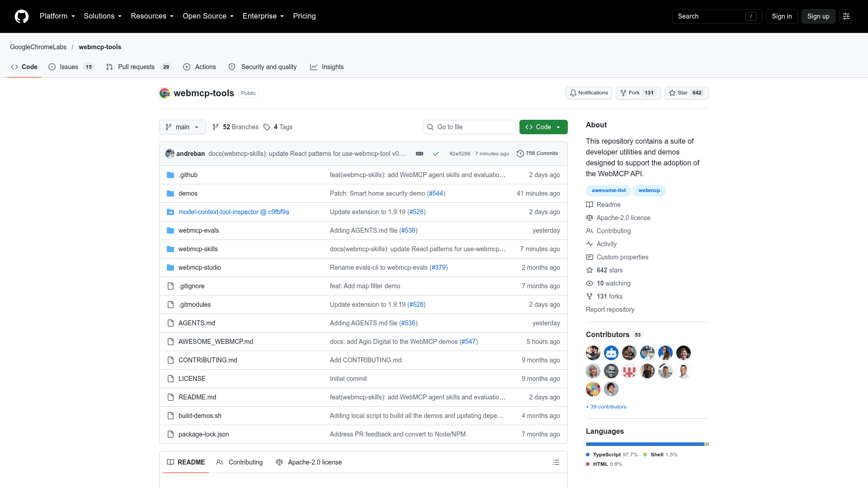
Task: Open the Security and quality tab
Action: (263, 67)
